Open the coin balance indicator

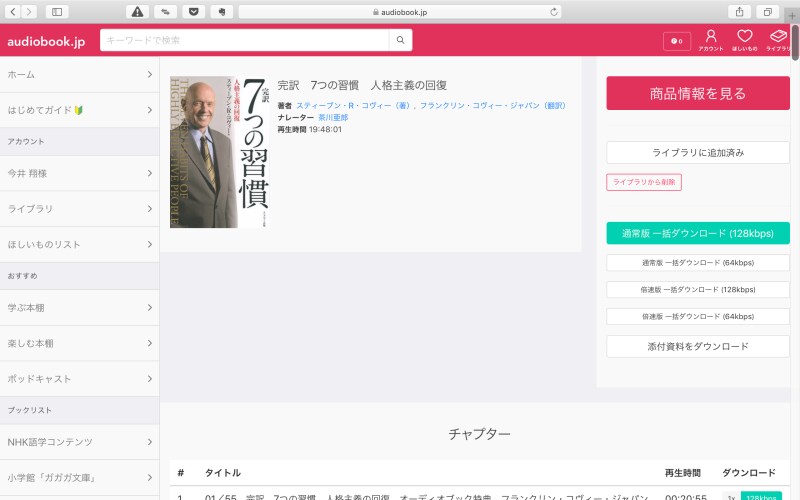pos(677,41)
